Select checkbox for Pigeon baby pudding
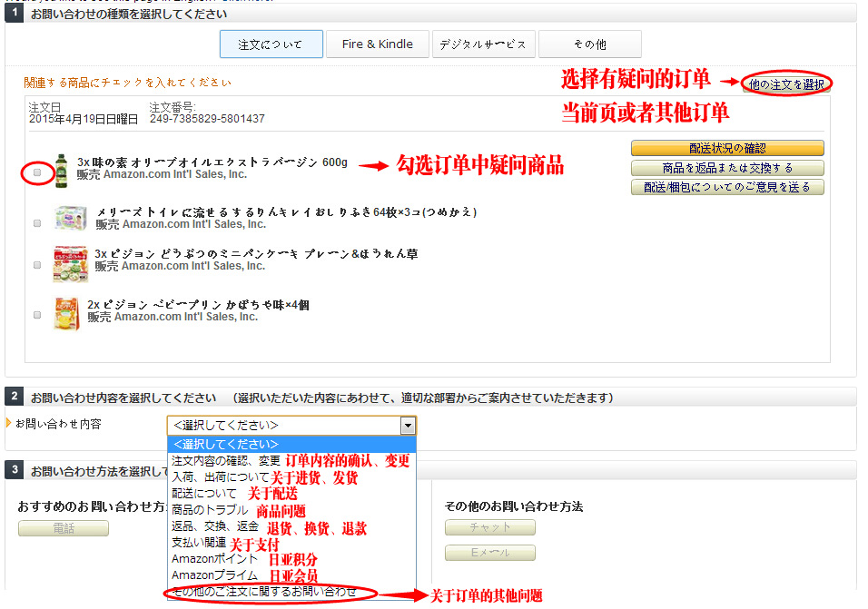Viewport: 868px width, 609px height. [37, 315]
